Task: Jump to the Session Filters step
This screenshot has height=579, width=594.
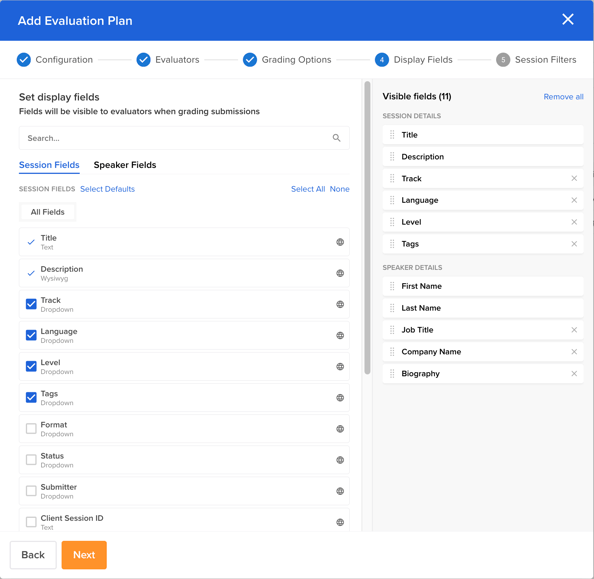Action: (x=536, y=60)
